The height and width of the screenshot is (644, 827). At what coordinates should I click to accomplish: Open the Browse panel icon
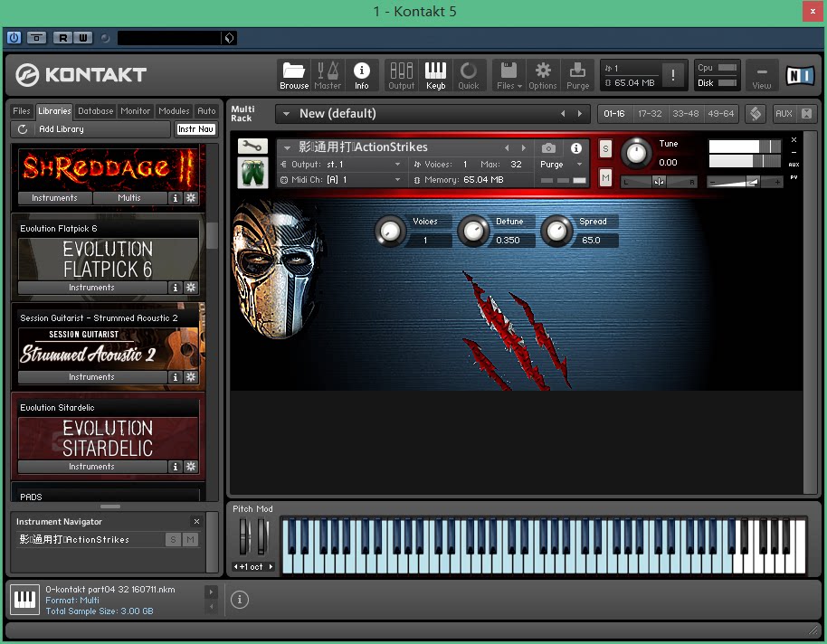(x=294, y=75)
